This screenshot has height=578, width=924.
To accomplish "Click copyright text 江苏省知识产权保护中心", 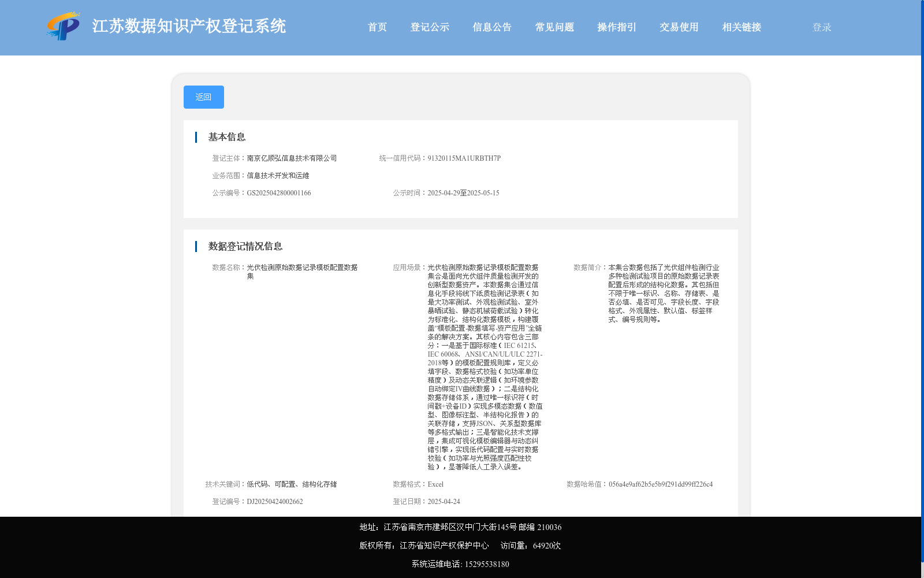I will coord(444,546).
